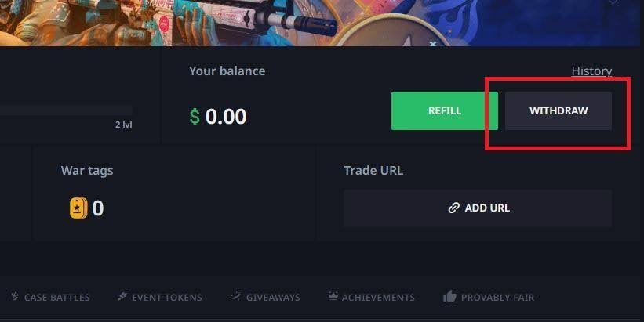Click the Provably Fair thumbs-up icon
The height and width of the screenshot is (322, 644).
tap(449, 295)
